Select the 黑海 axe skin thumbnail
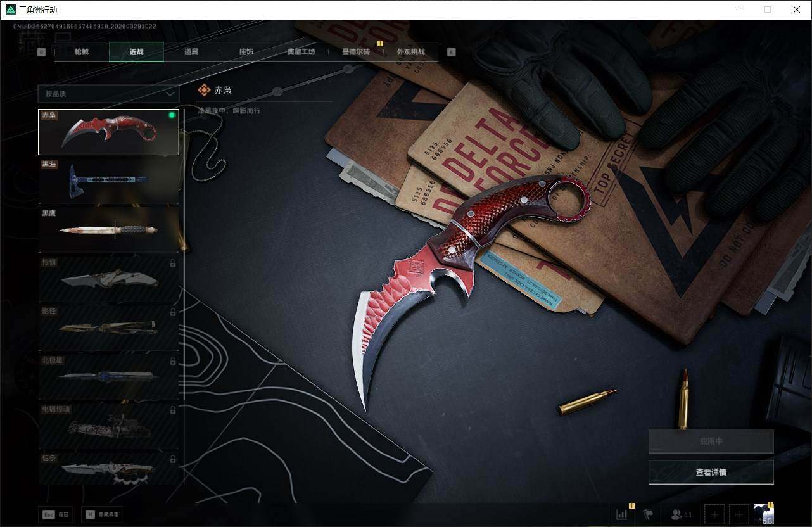Viewport: 812px width, 527px height. click(108, 181)
